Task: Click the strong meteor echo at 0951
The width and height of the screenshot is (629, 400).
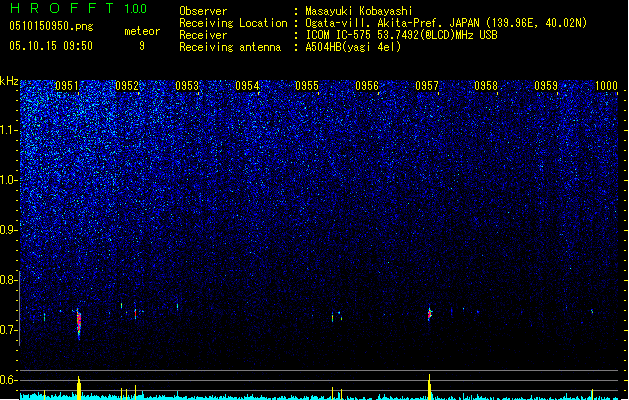Action: (79, 324)
